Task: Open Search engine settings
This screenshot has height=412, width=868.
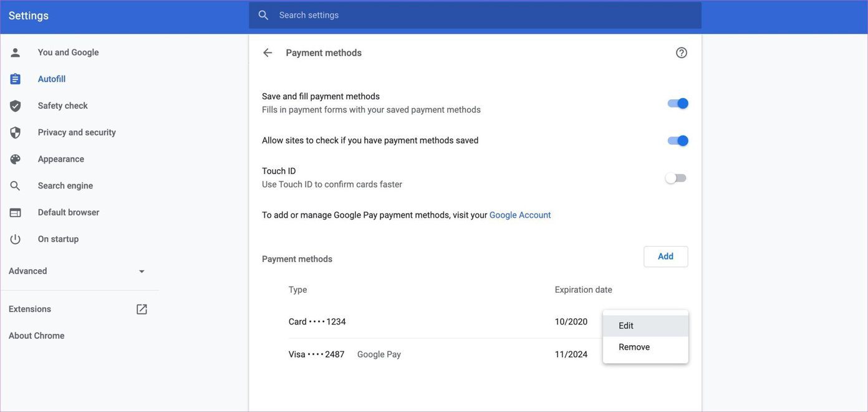Action: [x=65, y=186]
